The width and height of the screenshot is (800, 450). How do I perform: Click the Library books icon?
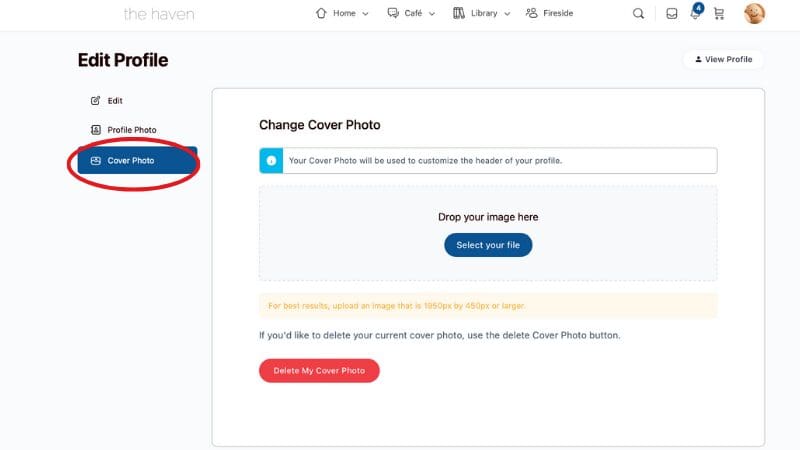(459, 13)
